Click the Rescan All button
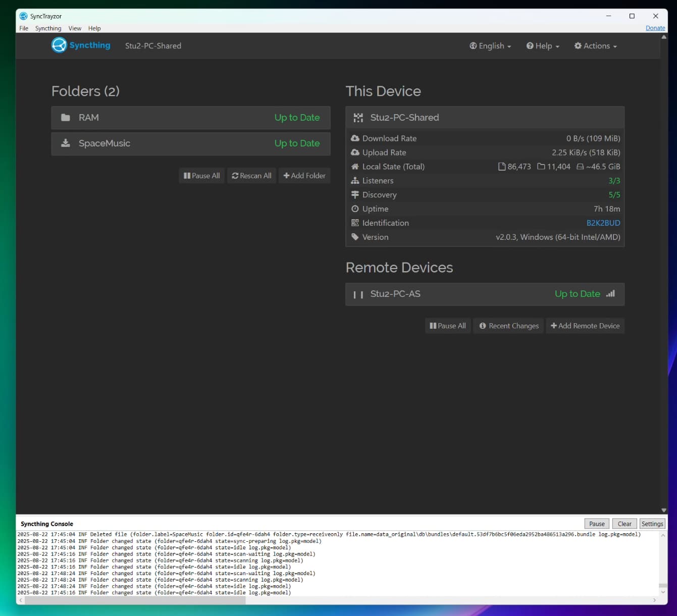This screenshot has width=677, height=616. 251,176
